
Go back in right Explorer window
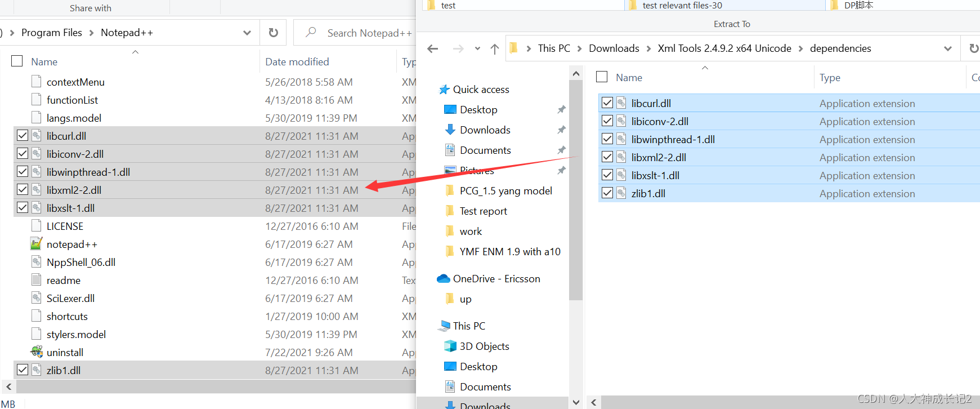click(433, 48)
